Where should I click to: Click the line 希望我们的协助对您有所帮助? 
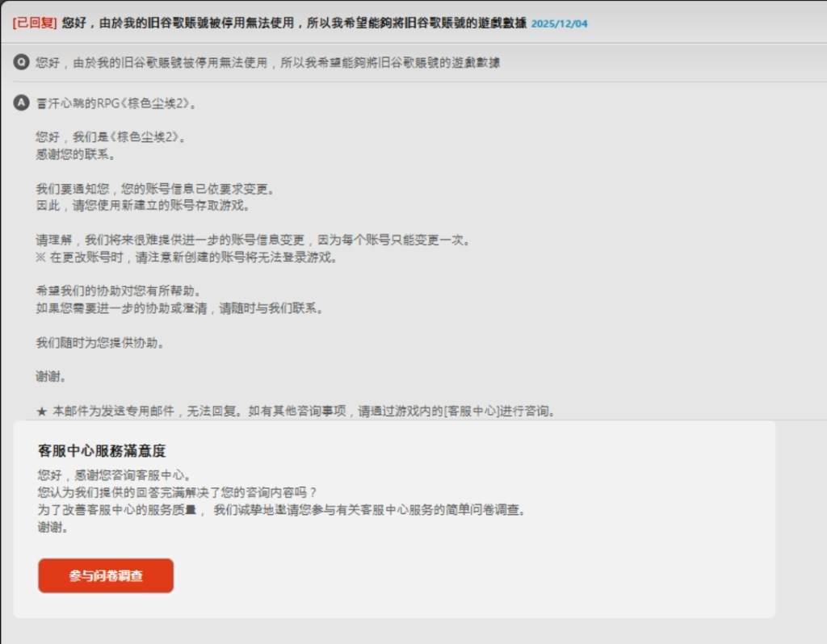click(118, 291)
